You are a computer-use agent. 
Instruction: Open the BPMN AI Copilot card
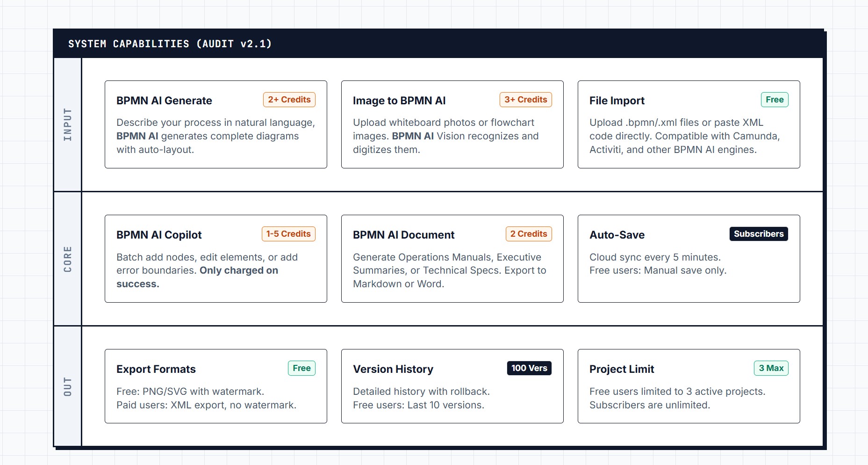pyautogui.click(x=215, y=259)
